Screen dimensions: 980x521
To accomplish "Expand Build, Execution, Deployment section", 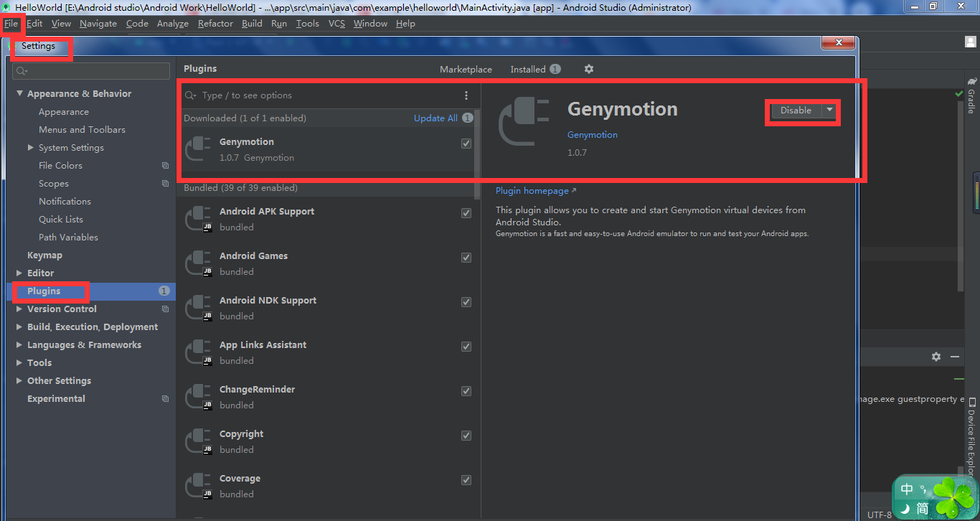I will pyautogui.click(x=19, y=327).
